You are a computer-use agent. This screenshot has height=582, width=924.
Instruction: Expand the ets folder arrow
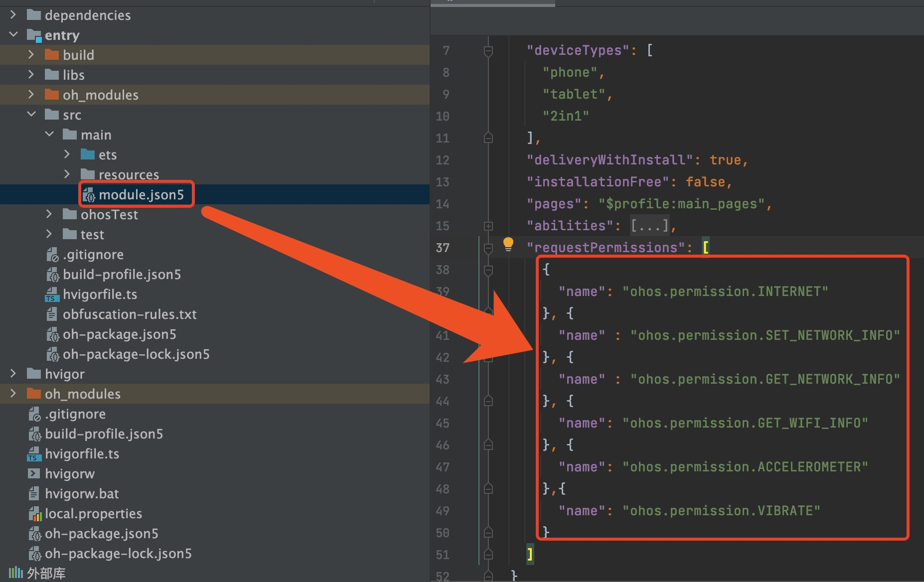point(67,154)
